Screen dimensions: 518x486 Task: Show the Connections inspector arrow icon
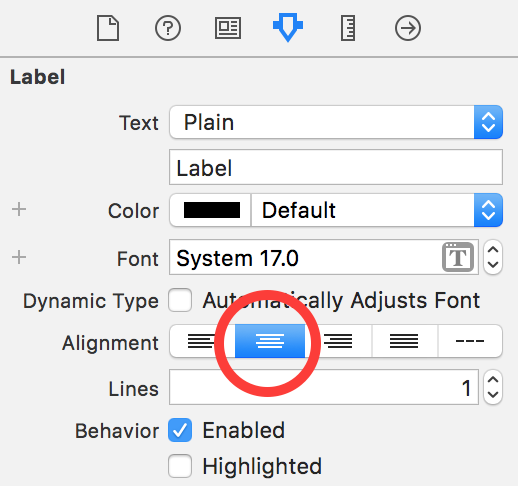tap(408, 28)
